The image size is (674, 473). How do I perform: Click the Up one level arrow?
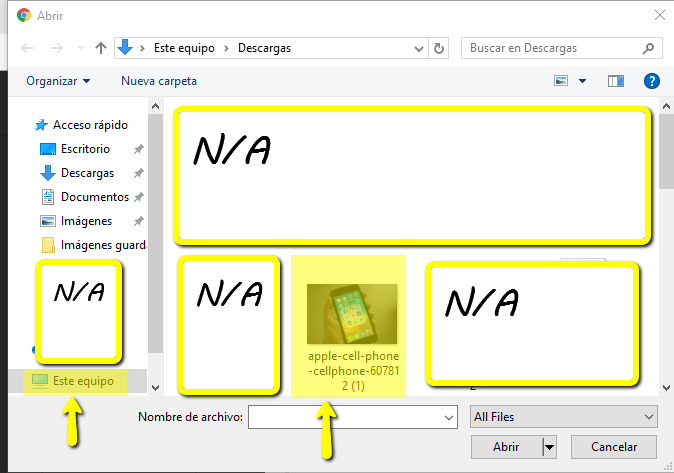(x=100, y=48)
